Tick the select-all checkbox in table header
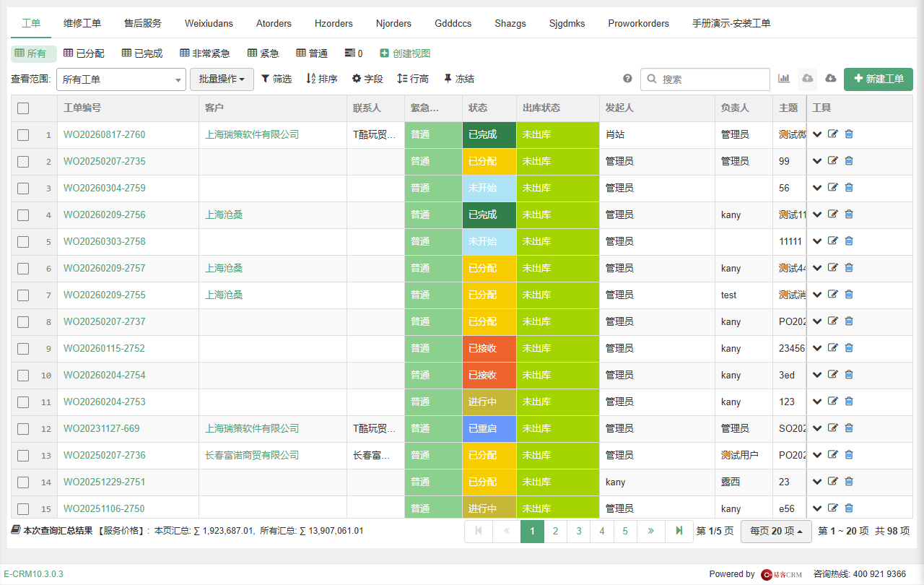The width and height of the screenshot is (924, 585). (23, 108)
